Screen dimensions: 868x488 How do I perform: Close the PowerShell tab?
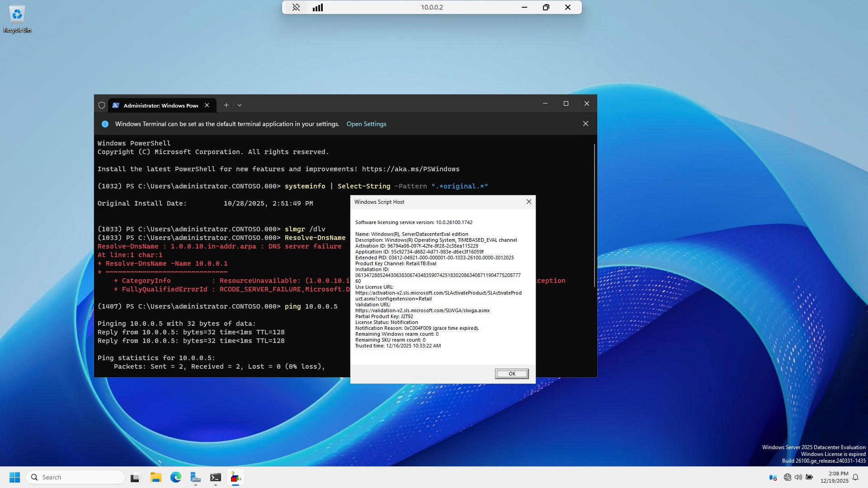click(x=207, y=105)
